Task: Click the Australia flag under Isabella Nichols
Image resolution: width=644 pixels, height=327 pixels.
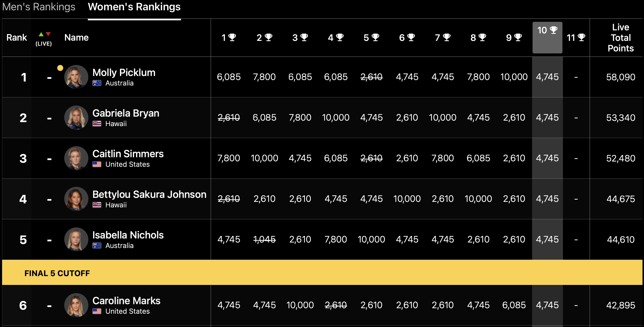Action: (x=97, y=246)
